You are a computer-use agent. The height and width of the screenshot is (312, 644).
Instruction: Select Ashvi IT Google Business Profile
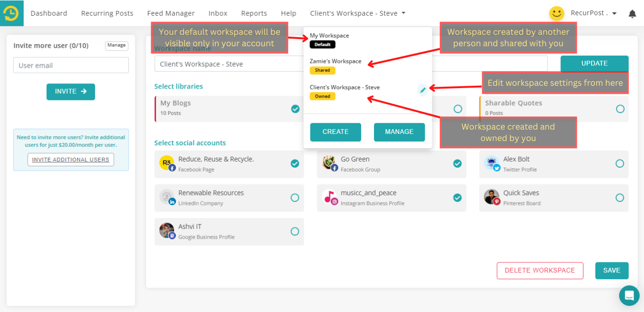[295, 231]
